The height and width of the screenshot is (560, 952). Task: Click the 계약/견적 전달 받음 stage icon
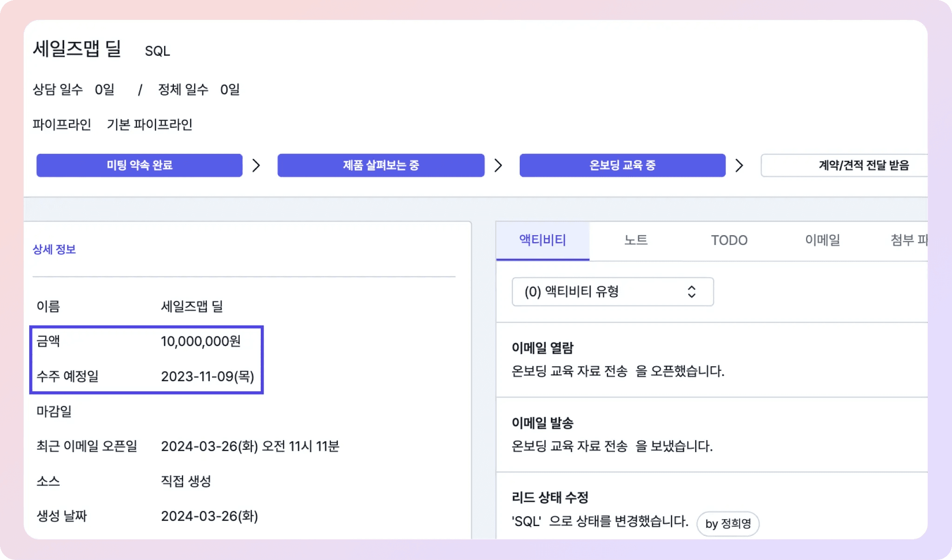(860, 165)
